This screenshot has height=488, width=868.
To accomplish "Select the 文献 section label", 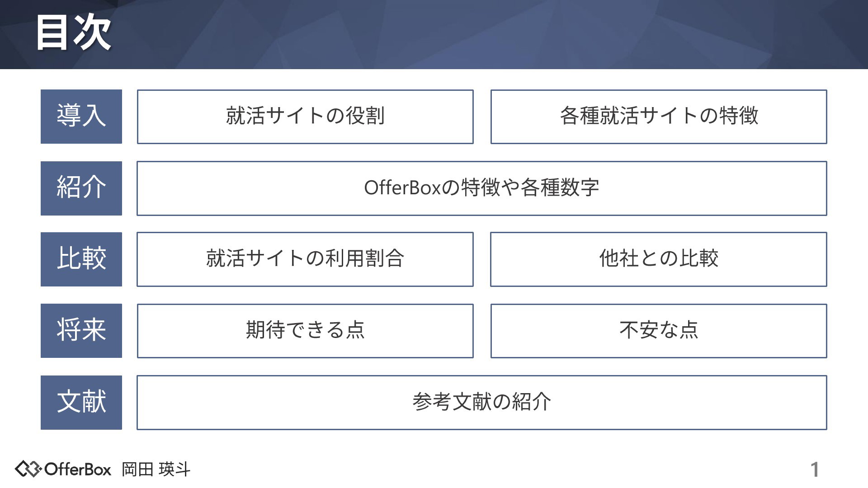I will tap(81, 403).
